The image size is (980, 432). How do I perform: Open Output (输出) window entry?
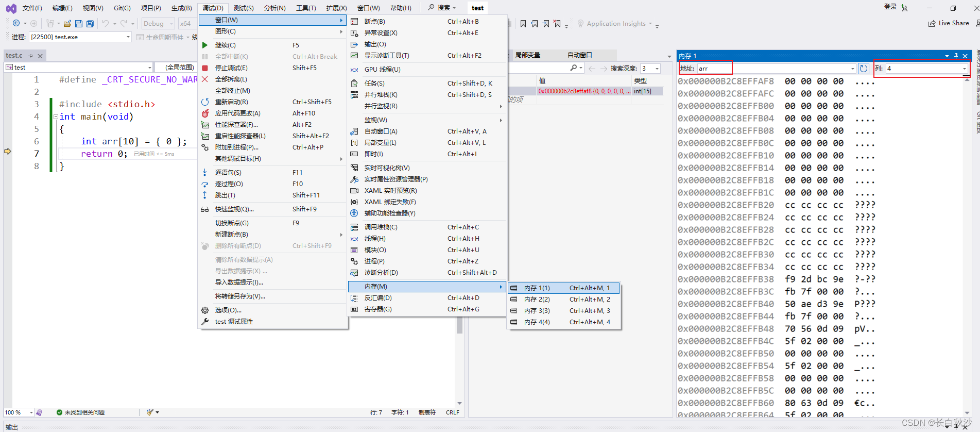tap(427, 44)
